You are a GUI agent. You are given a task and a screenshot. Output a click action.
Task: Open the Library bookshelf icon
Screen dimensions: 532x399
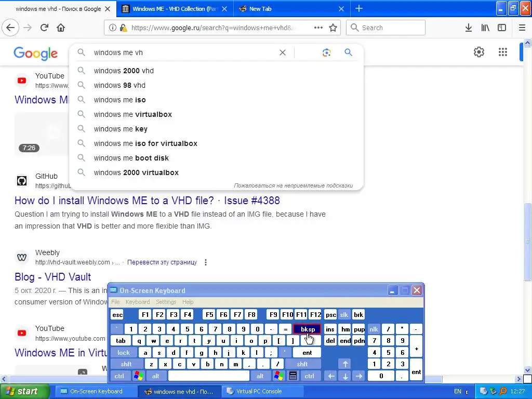point(485,28)
